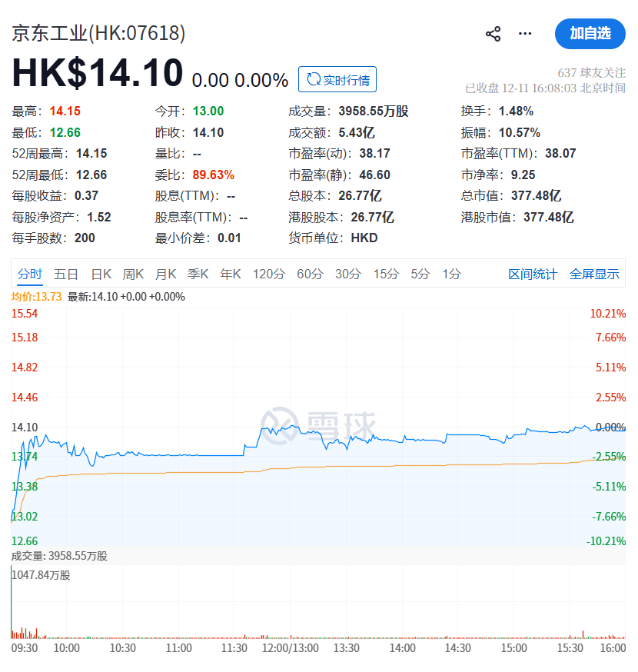Switch to the 五日 chart tab
Screen dimensions: 638x672
(x=66, y=274)
